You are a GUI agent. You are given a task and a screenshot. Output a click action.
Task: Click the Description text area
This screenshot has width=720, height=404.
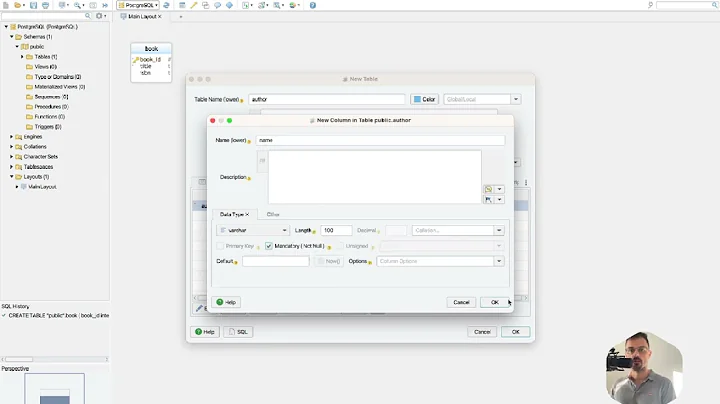tap(374, 177)
